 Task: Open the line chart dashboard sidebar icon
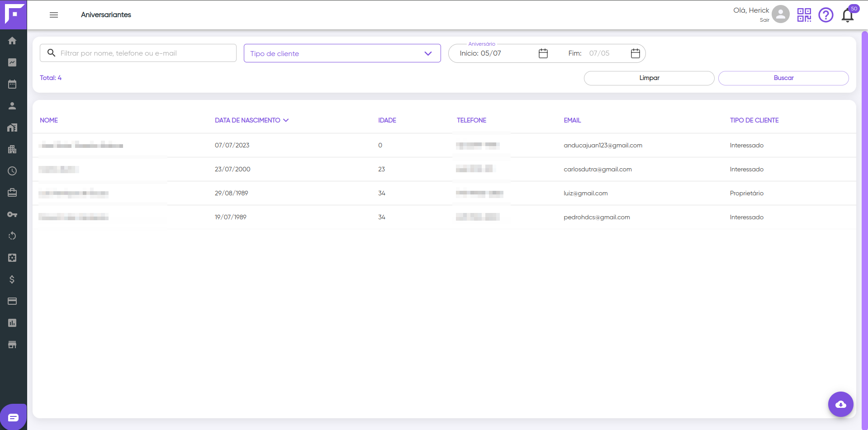coord(12,62)
